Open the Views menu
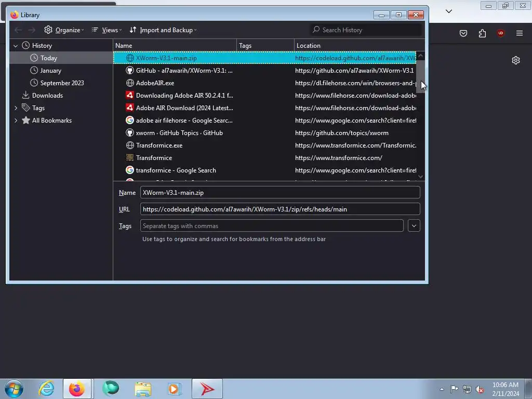Image resolution: width=532 pixels, height=399 pixels. coord(107,30)
